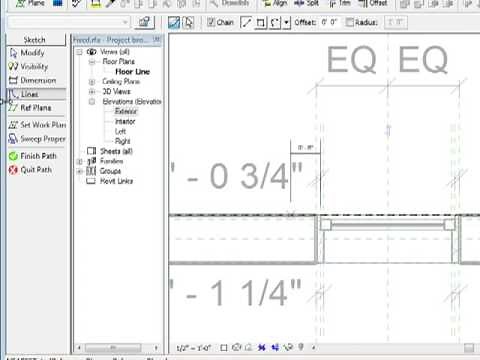The image size is (480, 360).
Task: Click the Model Graphics Style icon
Action: tap(236, 347)
